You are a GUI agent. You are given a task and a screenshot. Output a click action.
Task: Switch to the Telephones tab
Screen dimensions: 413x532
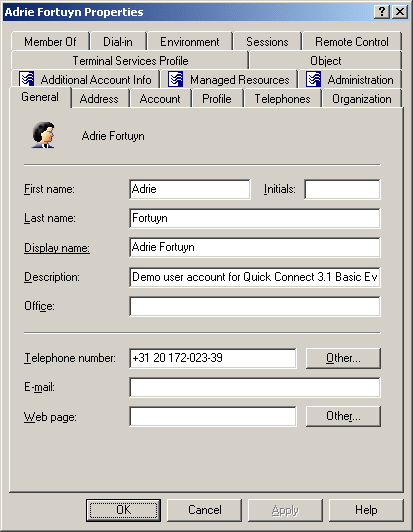coord(282,99)
